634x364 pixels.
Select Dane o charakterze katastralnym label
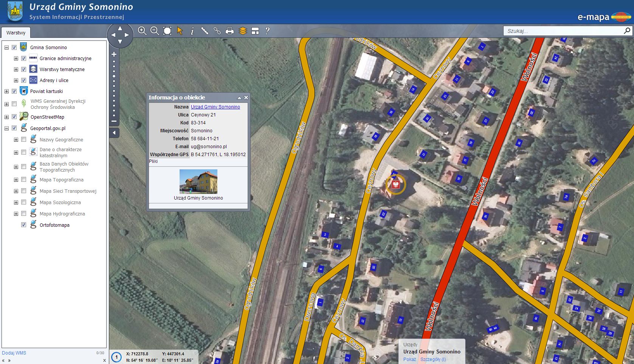click(x=60, y=152)
